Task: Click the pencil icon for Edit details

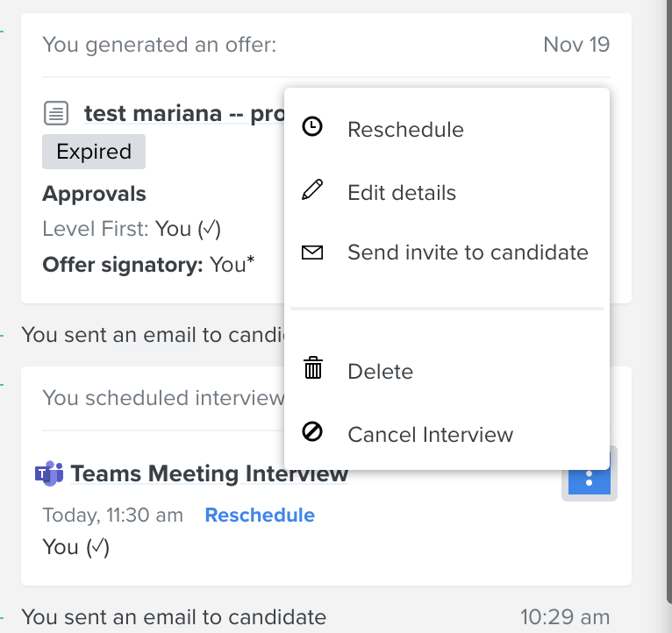Action: (x=312, y=189)
